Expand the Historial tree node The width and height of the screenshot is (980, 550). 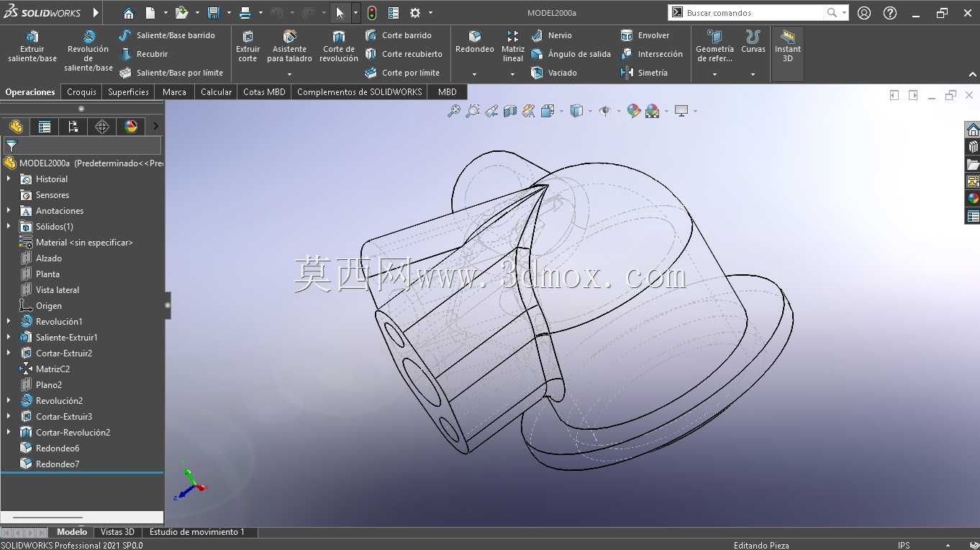pos(9,179)
